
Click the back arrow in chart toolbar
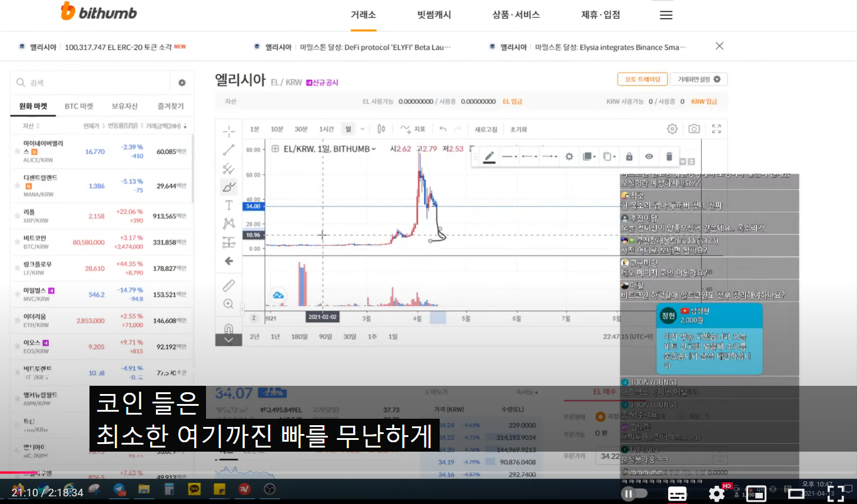pyautogui.click(x=229, y=261)
